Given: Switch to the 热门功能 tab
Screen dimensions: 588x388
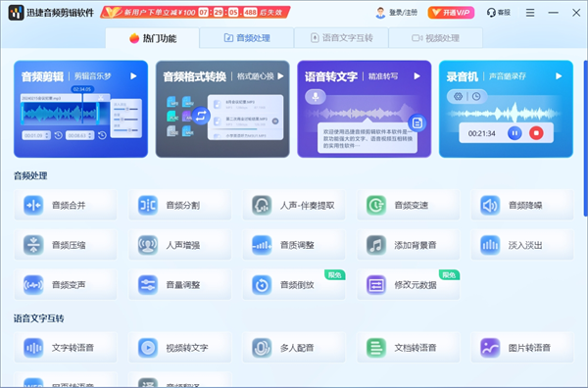Looking at the screenshot, I should click(153, 38).
